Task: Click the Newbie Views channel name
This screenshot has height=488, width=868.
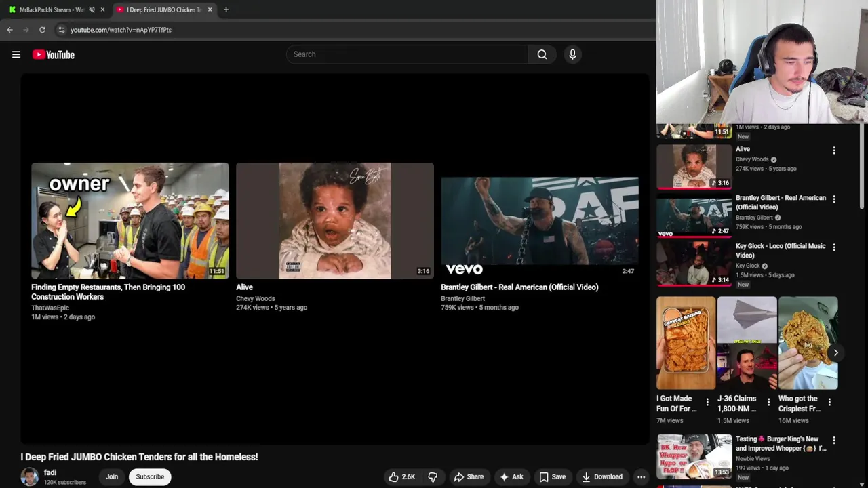Action: [x=753, y=459]
